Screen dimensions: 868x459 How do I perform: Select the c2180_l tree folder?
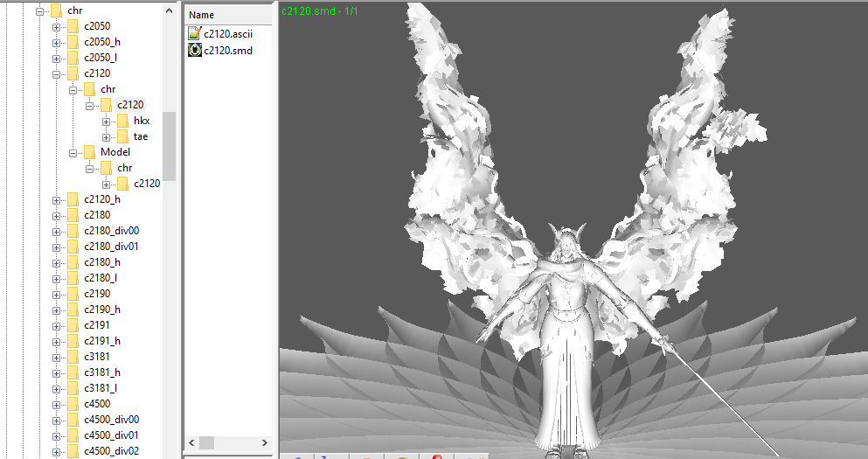pos(101,277)
